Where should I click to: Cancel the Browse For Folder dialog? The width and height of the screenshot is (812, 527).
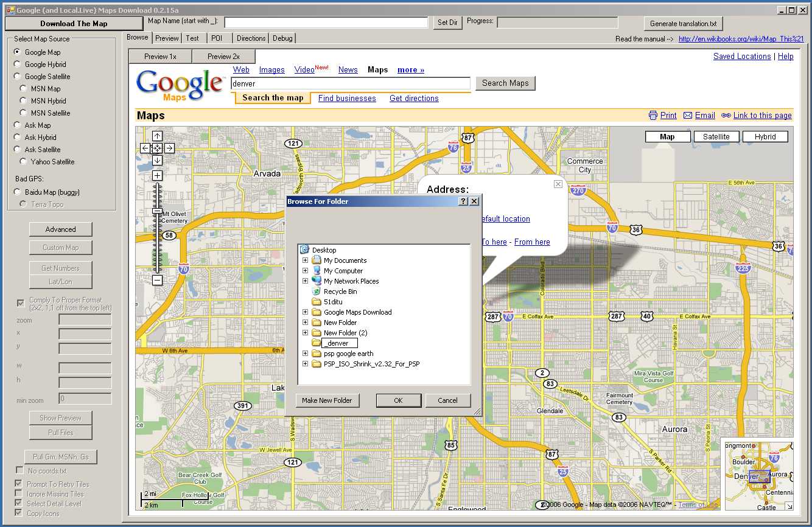click(447, 400)
